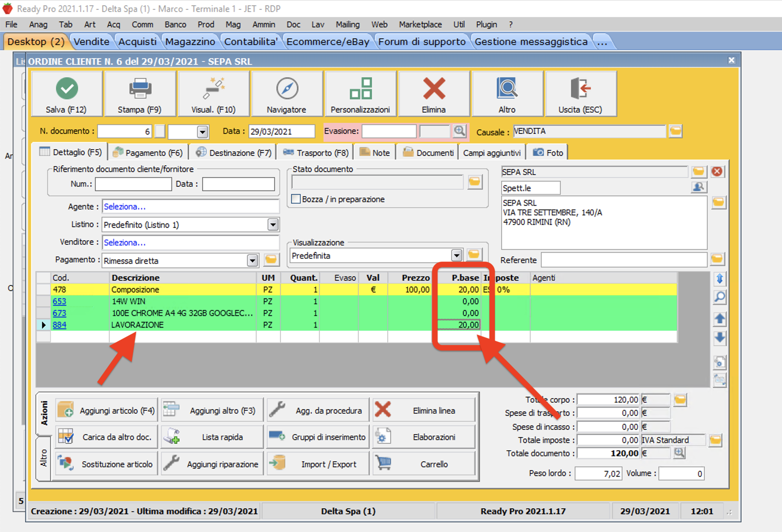Open article code 884 link

pyautogui.click(x=59, y=325)
